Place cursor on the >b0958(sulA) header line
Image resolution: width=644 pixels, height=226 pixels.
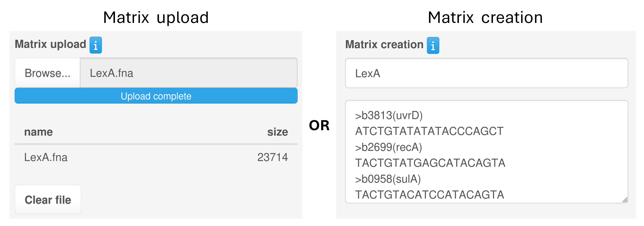coord(388,179)
